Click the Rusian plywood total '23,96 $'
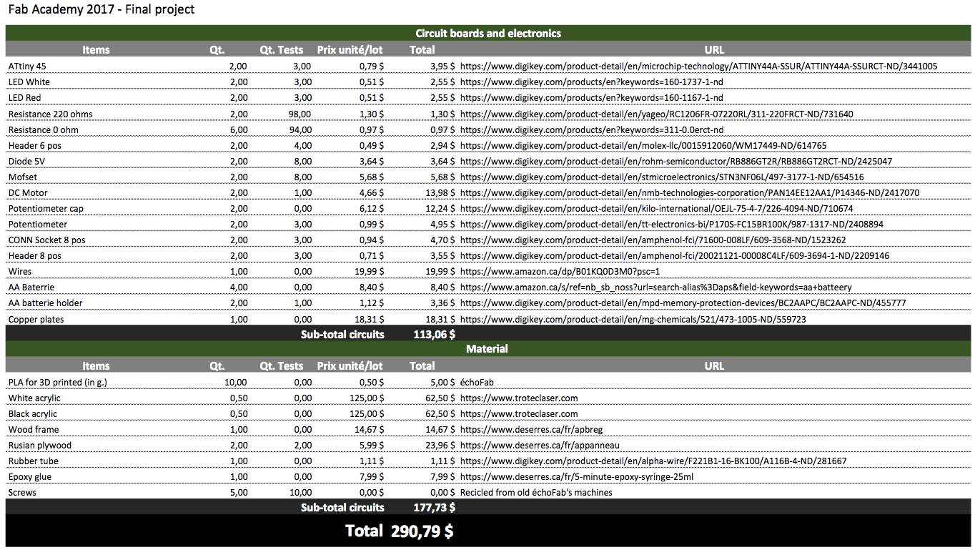Image resolution: width=980 pixels, height=555 pixels. coord(440,446)
